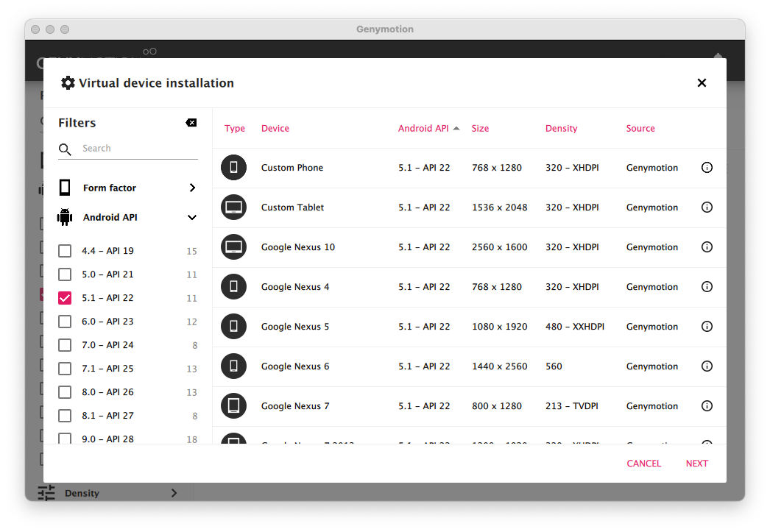Select the Custom Phone device name
Screen dimensions: 770x532
tap(292, 167)
